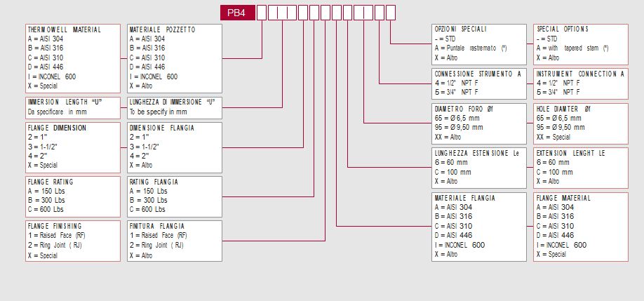Select the Extension Lenght LE box

click(581, 167)
